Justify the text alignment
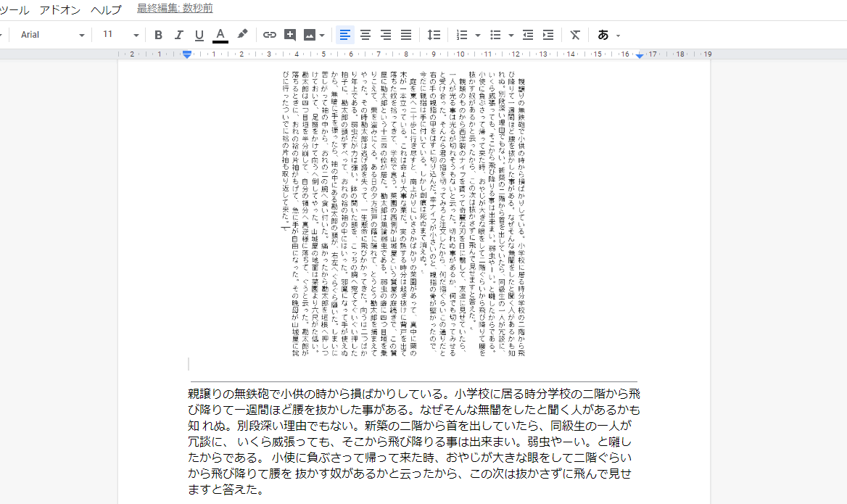 (x=406, y=35)
